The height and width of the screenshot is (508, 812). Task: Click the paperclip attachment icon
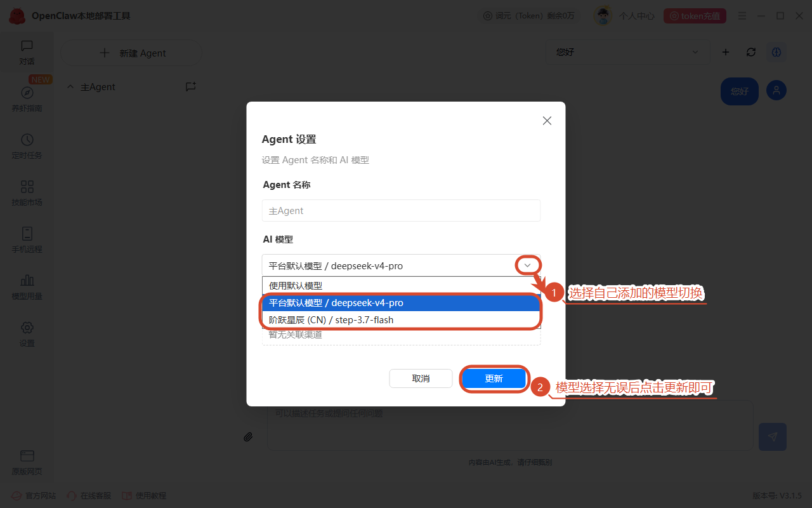[x=248, y=437]
